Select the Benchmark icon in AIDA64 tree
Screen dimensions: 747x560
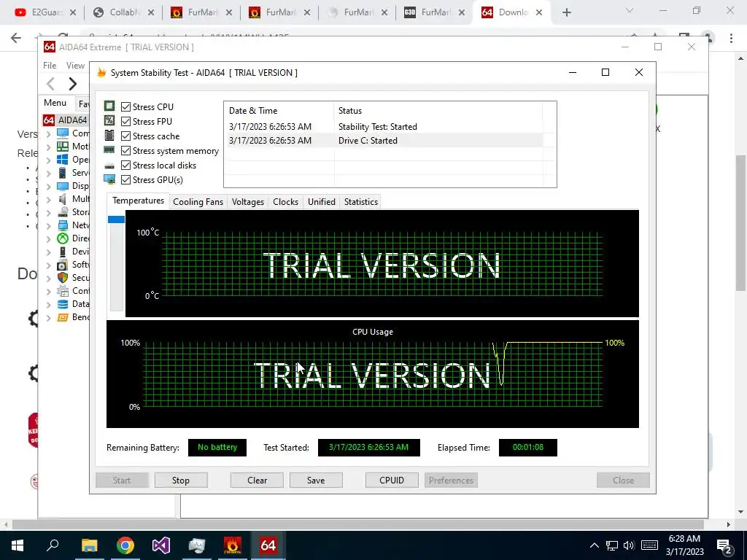coord(63,317)
